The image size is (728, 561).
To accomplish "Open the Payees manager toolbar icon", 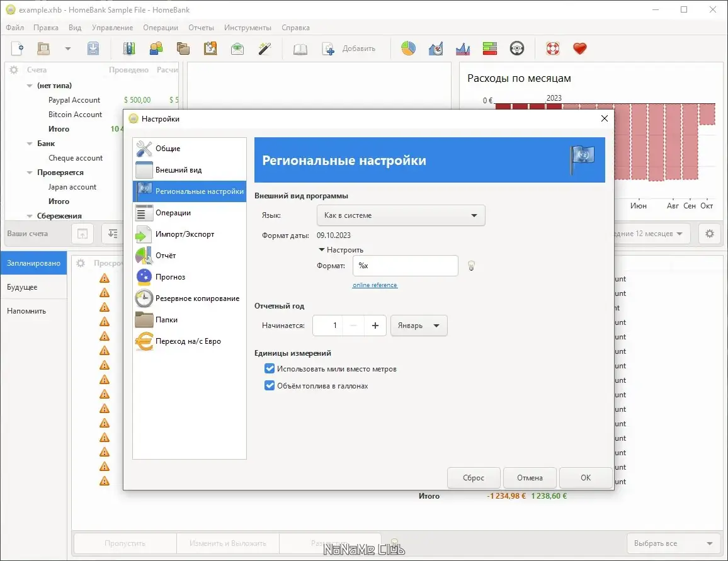I will (156, 48).
